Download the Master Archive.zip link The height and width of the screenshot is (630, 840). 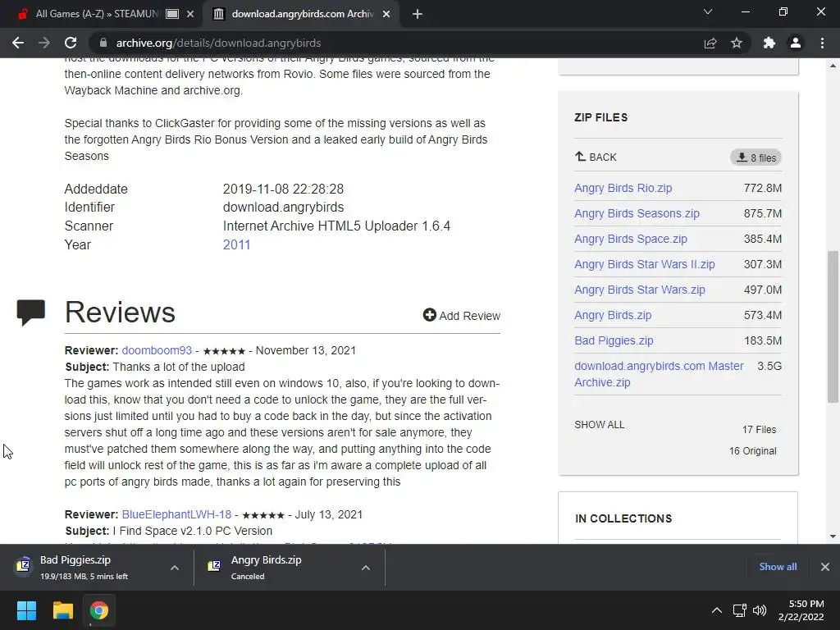tap(659, 374)
